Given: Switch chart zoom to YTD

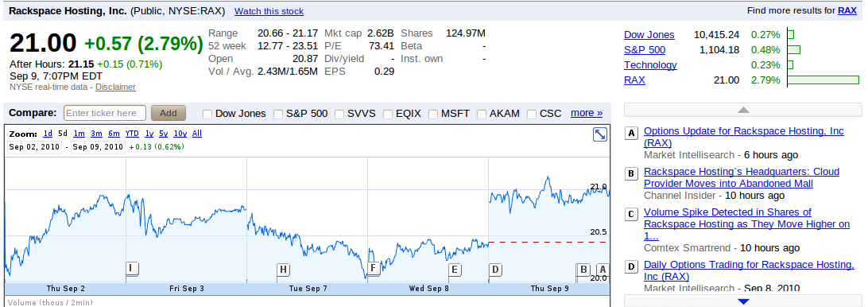Looking at the screenshot, I should [x=132, y=134].
